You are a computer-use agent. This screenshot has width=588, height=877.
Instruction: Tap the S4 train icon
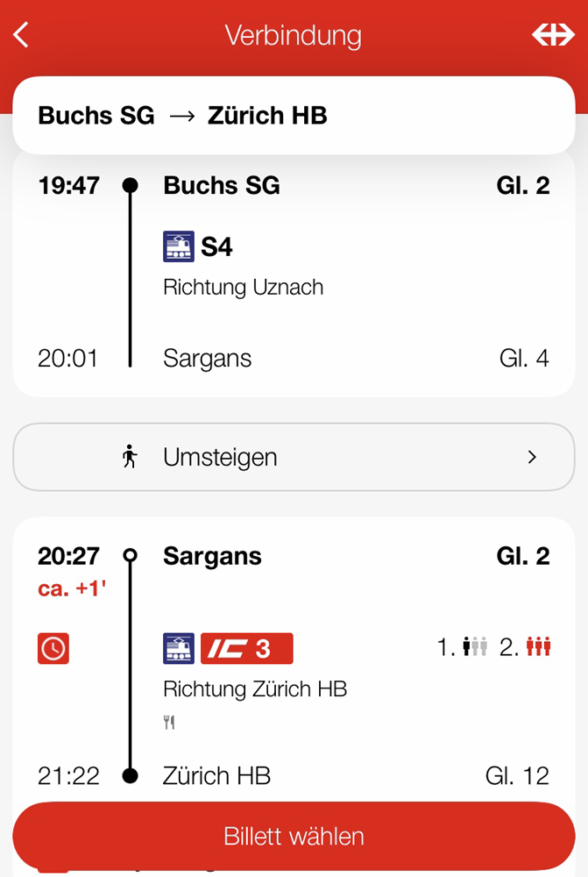pyautogui.click(x=179, y=246)
